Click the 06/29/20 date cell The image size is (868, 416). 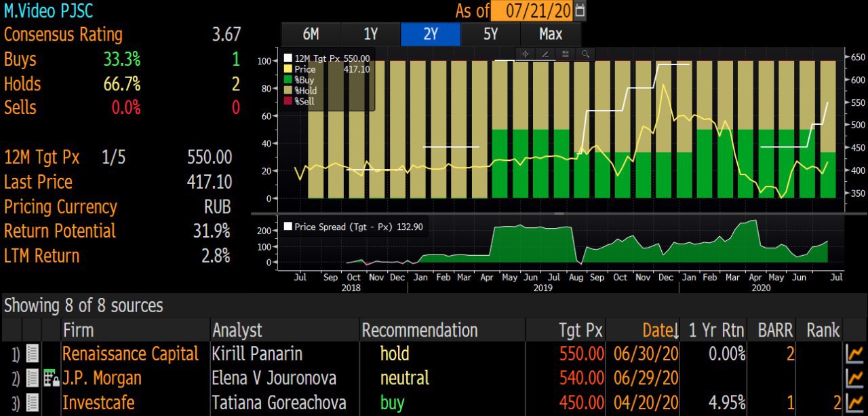tap(645, 379)
